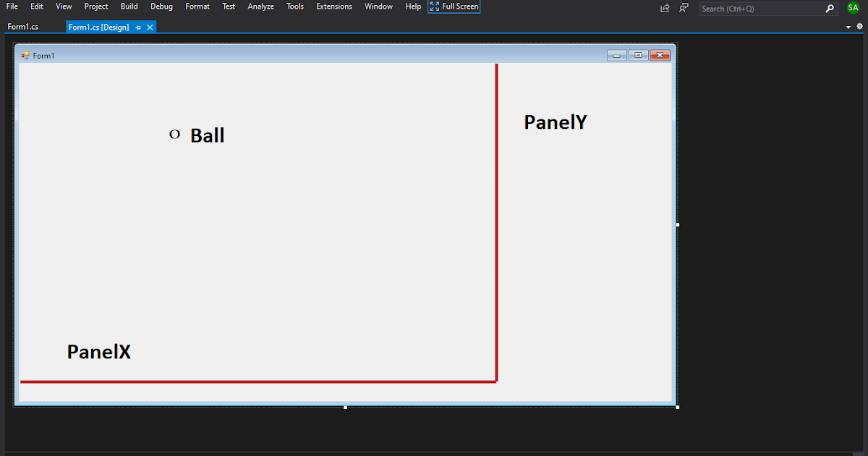The width and height of the screenshot is (868, 456).
Task: Toggle the pin on the Form1.cs [Design] tab
Action: 137,26
